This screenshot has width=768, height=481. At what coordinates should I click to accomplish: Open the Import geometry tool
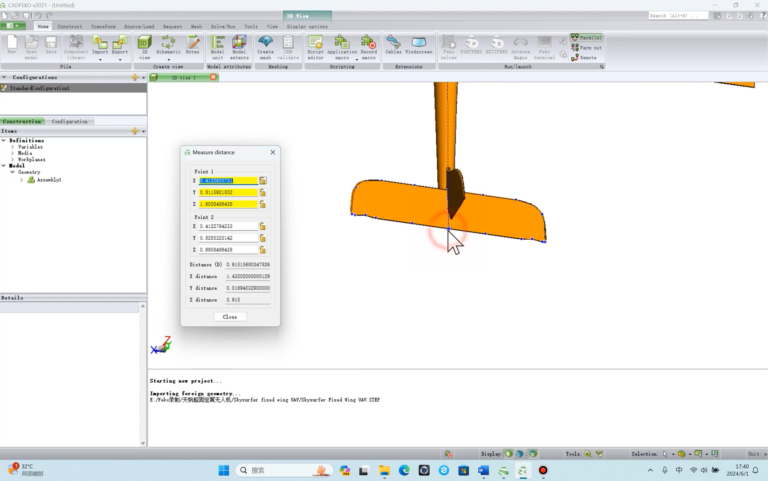(100, 45)
